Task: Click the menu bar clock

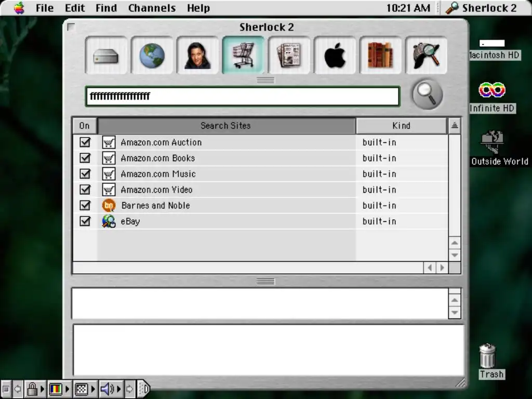Action: (408, 8)
